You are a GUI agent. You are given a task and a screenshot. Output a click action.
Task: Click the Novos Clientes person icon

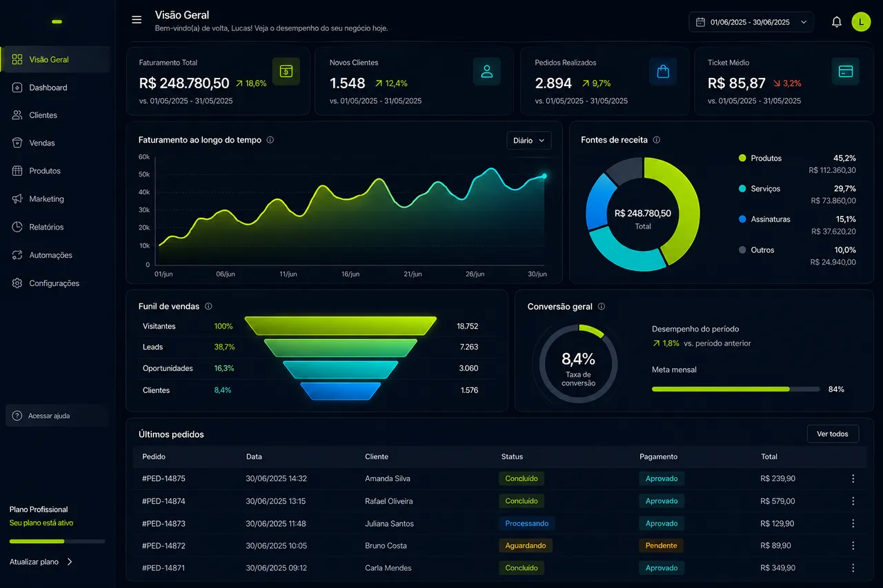pos(486,71)
